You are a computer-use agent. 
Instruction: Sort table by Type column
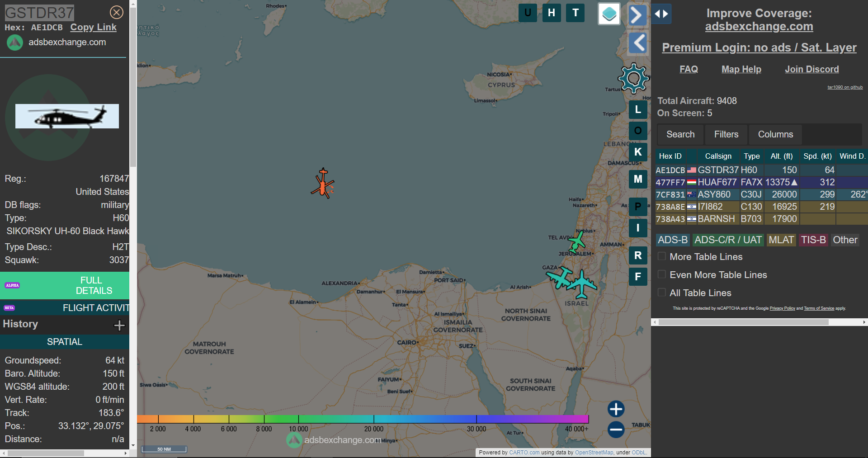point(752,156)
